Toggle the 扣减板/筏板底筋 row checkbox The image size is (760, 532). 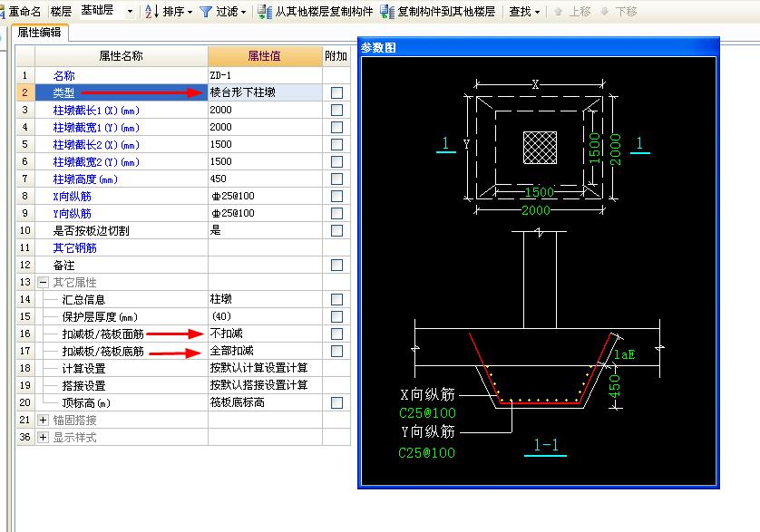[x=336, y=351]
